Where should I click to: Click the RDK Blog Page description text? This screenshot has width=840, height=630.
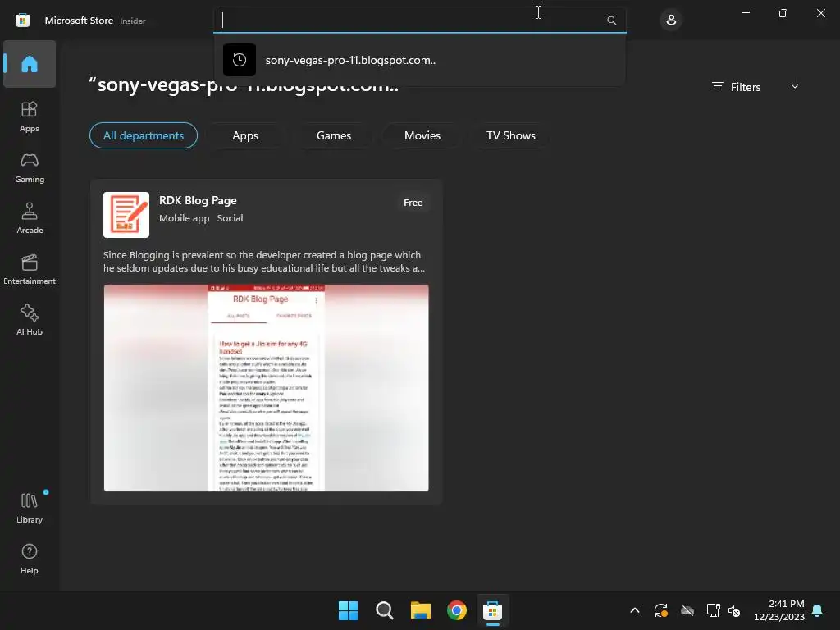tap(264, 262)
